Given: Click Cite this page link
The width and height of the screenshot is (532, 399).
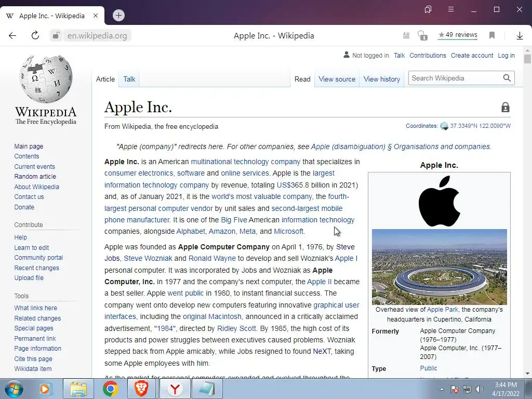Looking at the screenshot, I should pyautogui.click(x=33, y=358).
